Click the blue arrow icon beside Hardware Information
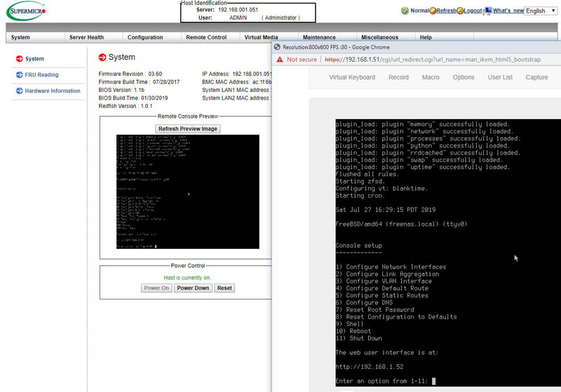The image size is (561, 392). (x=19, y=91)
